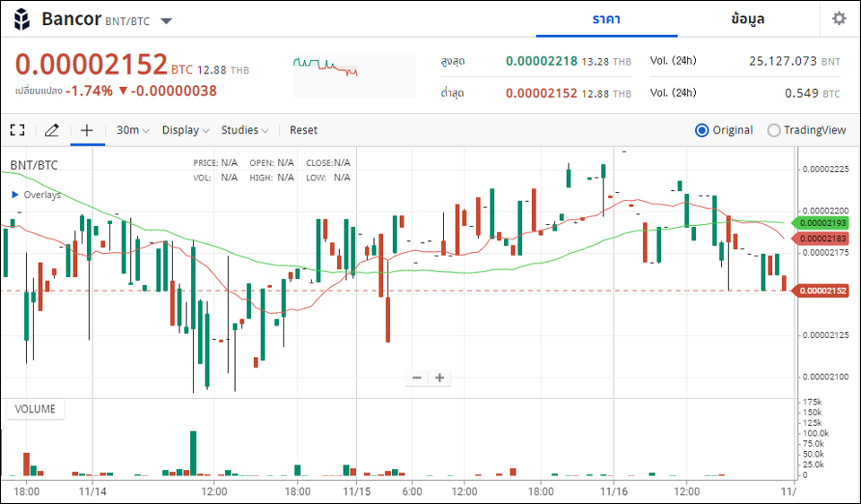Screen dimensions: 861x504
Task: Select the Original chart radio button
Action: (x=702, y=130)
